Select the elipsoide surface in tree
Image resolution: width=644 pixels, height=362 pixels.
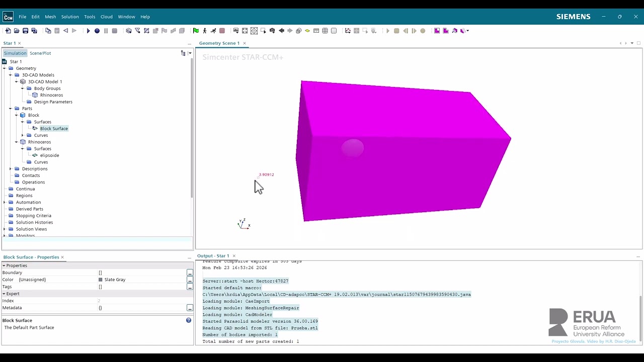pos(49,155)
